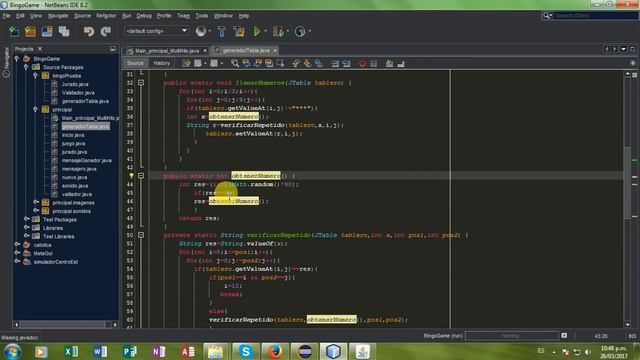Show the open documents list dropdown
The image size is (640, 360).
pos(623,49)
